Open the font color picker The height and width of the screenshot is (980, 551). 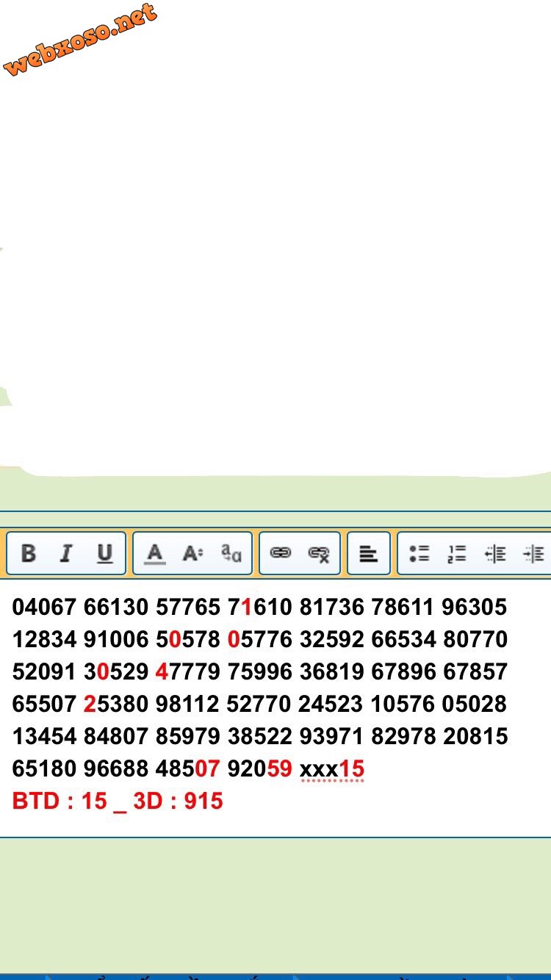pyautogui.click(x=154, y=553)
